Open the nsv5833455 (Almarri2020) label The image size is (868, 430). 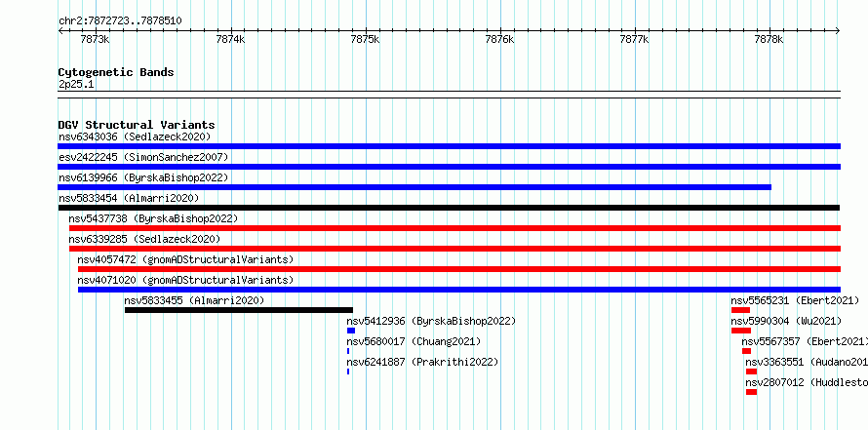tap(194, 300)
